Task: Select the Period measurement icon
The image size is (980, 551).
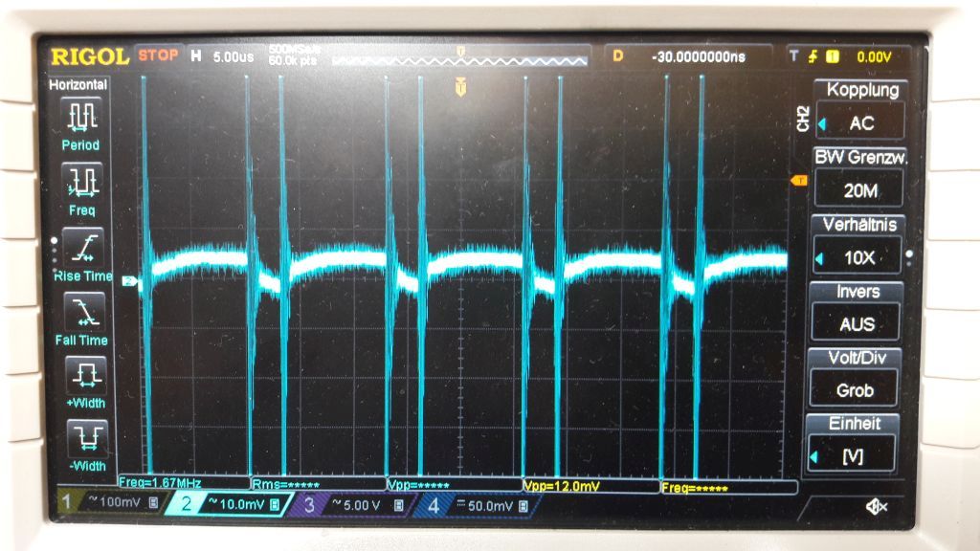Action: pyautogui.click(x=82, y=116)
